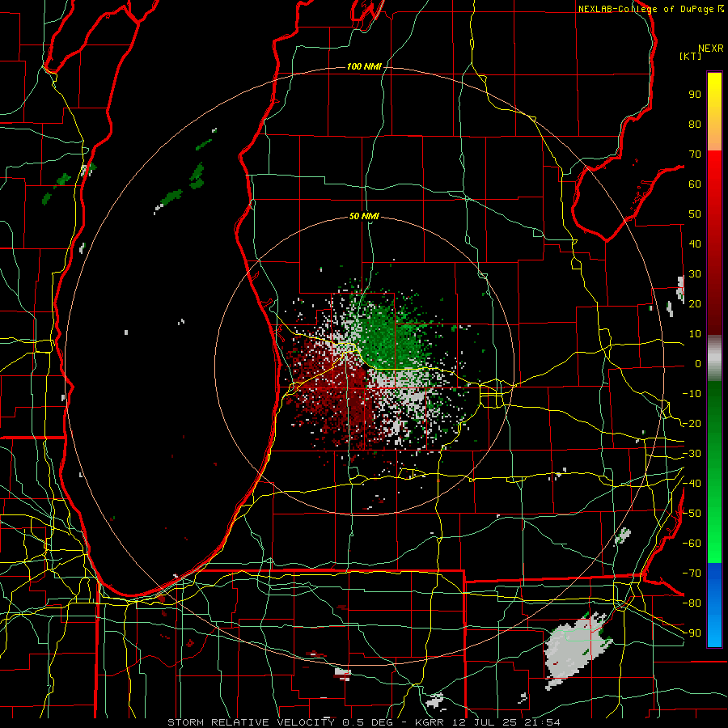Click the blue segment of the color bar
The height and width of the screenshot is (728, 728).
click(714, 605)
